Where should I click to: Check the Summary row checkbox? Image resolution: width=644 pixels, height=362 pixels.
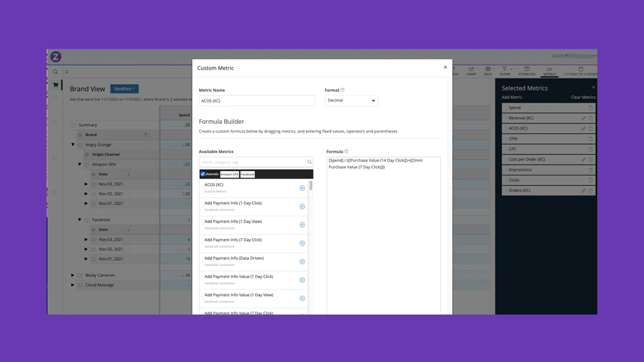(x=73, y=125)
